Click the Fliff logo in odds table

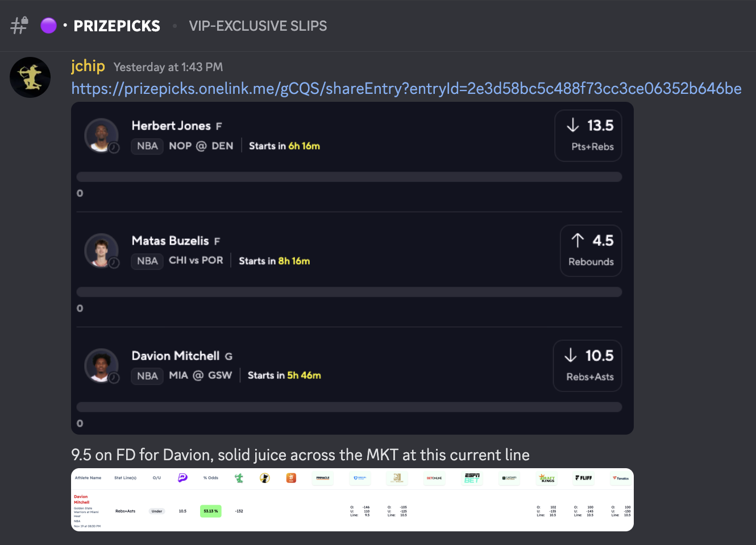584,478
